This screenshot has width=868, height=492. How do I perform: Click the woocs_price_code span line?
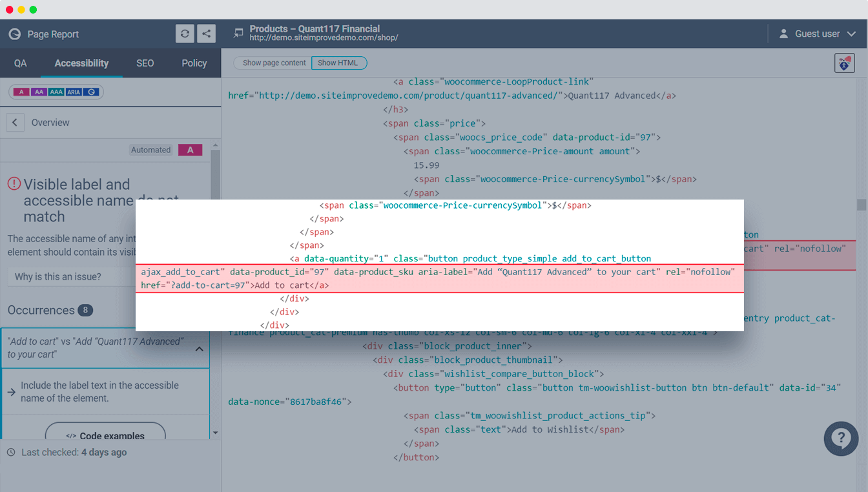coord(527,138)
